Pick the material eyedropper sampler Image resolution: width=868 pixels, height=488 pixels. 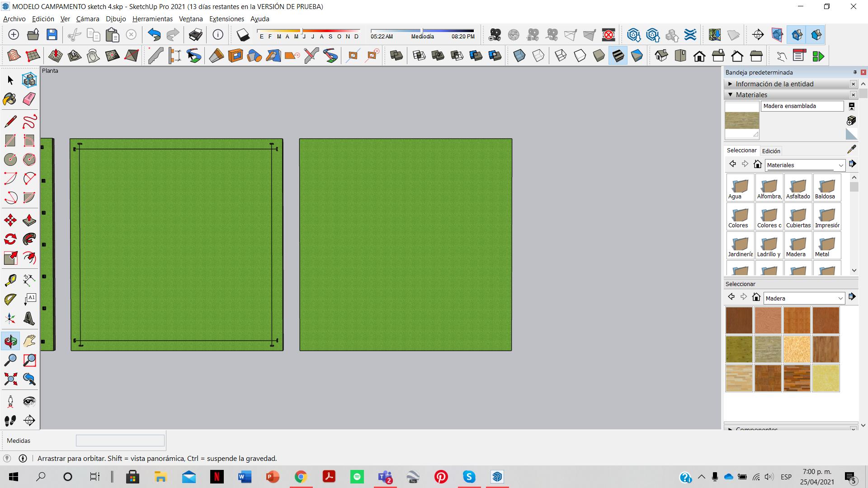(x=851, y=150)
